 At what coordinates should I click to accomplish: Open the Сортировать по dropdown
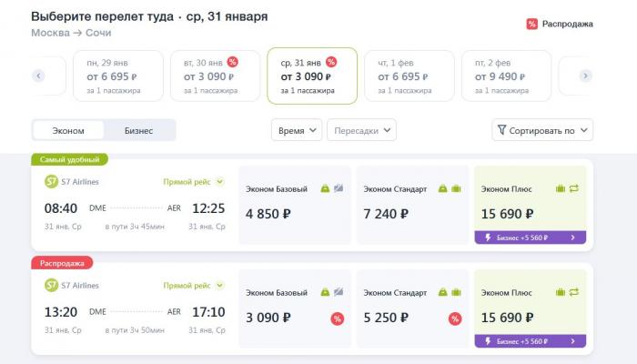[x=542, y=130]
